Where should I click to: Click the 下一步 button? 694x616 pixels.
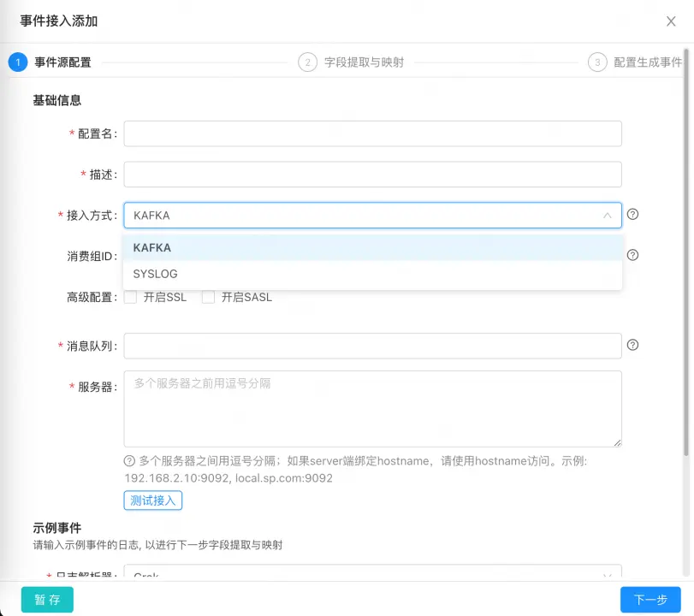click(650, 600)
